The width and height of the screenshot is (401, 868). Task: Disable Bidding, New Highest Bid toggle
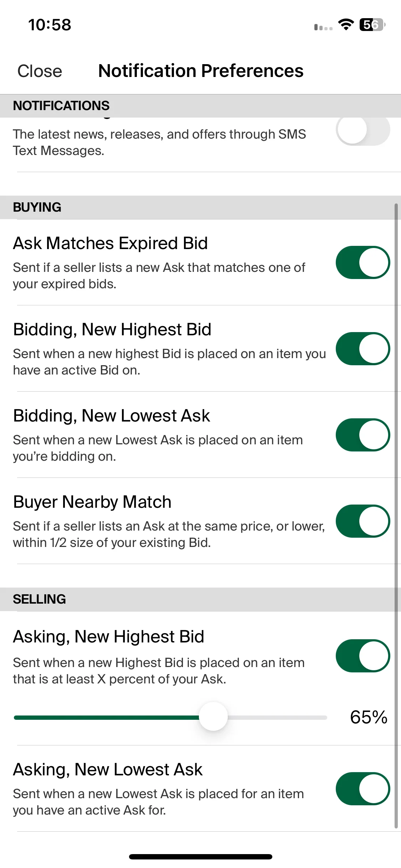pyautogui.click(x=363, y=348)
